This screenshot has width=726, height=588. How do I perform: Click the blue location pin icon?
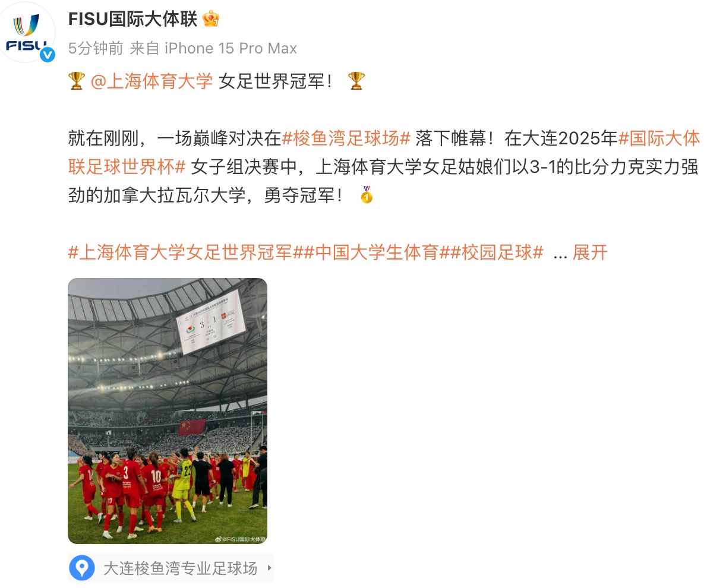82,568
